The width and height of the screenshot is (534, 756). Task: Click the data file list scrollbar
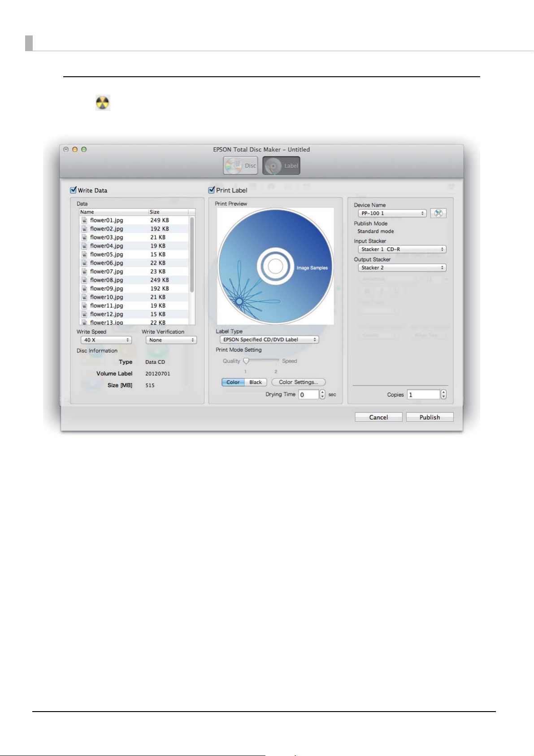click(x=192, y=255)
